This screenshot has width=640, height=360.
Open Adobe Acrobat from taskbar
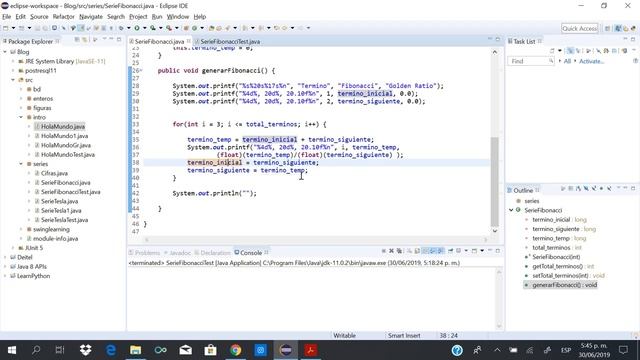tap(311, 350)
